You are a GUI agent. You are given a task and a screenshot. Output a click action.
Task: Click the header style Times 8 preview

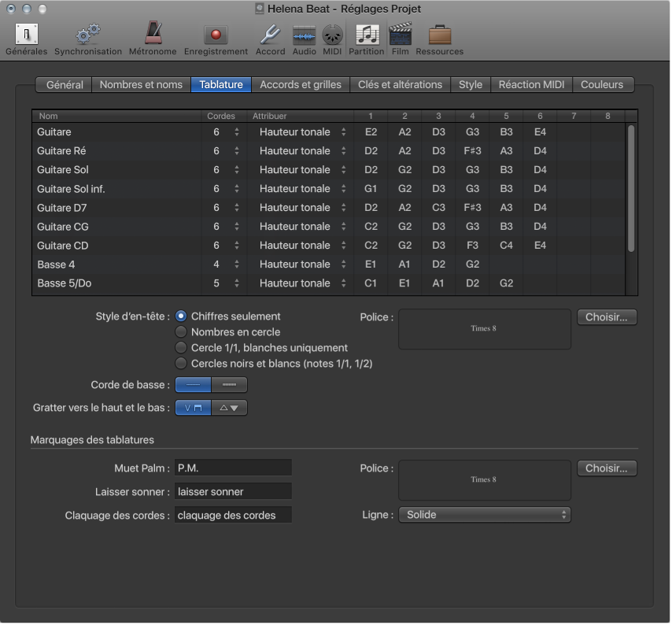click(x=484, y=329)
